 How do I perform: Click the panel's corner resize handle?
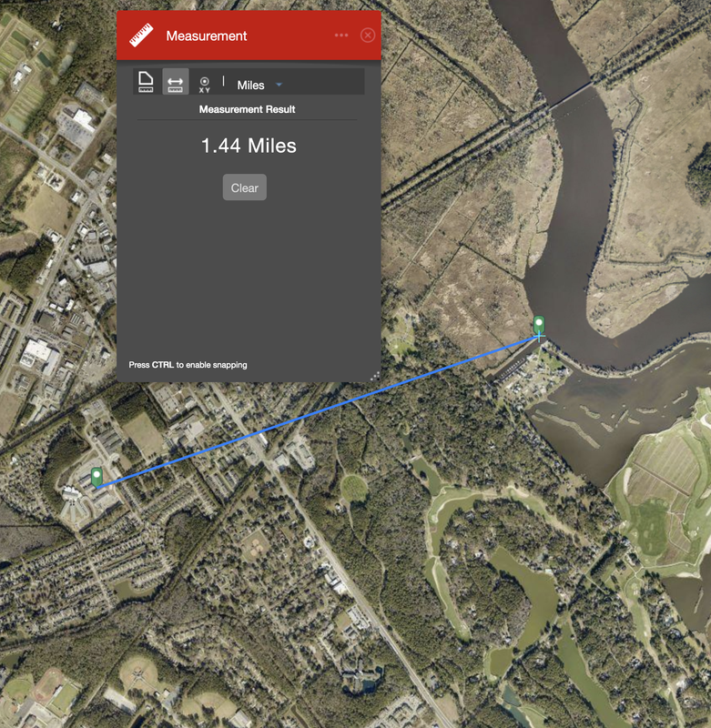pyautogui.click(x=375, y=376)
